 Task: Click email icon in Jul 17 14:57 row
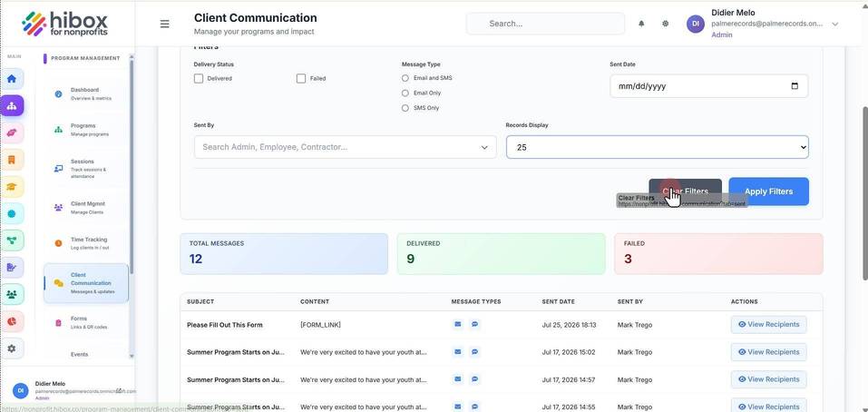[458, 379]
